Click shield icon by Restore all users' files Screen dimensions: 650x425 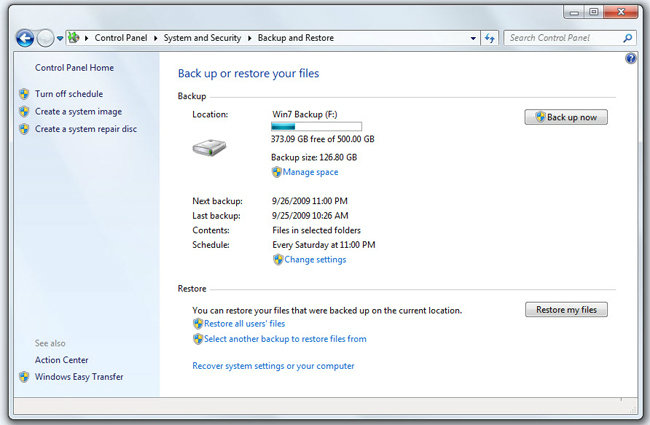198,324
